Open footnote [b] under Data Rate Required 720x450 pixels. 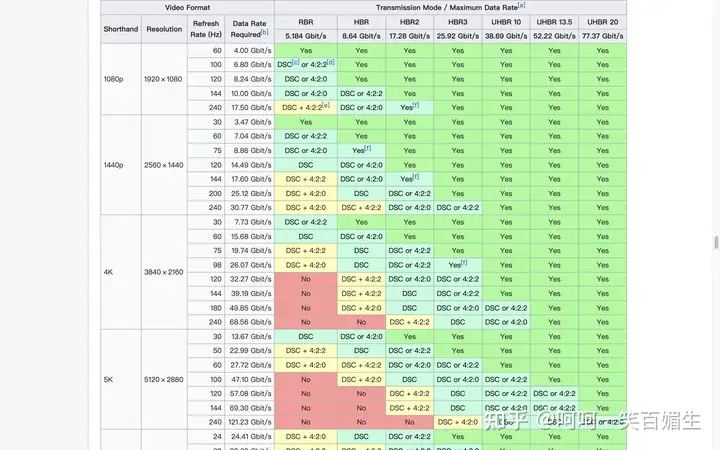264,32
